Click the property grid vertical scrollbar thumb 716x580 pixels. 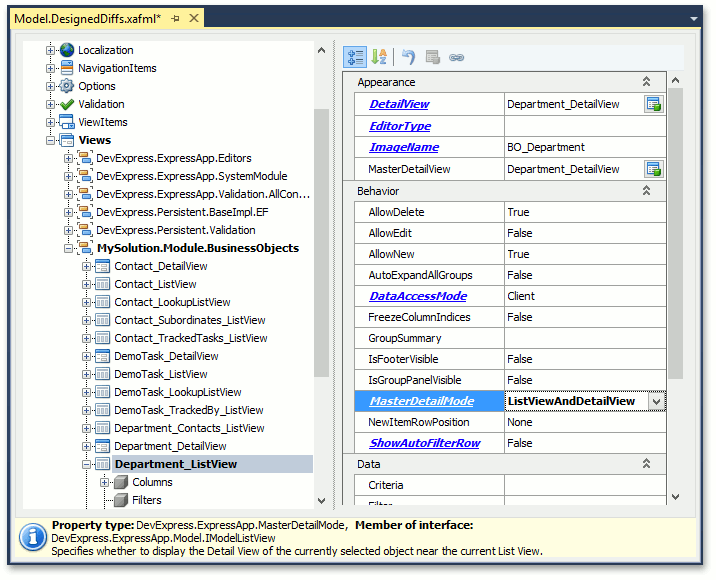click(675, 233)
